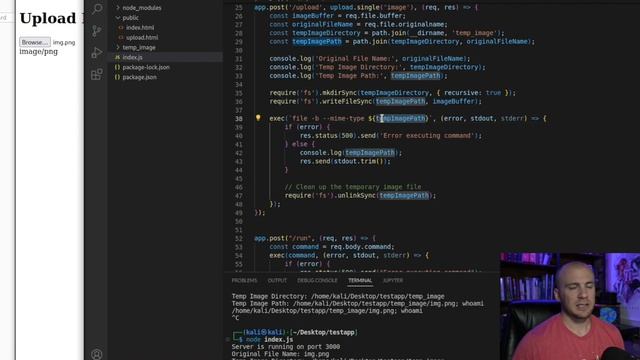Open the Run and Debug view
The image size is (640, 360).
(x=97, y=53)
